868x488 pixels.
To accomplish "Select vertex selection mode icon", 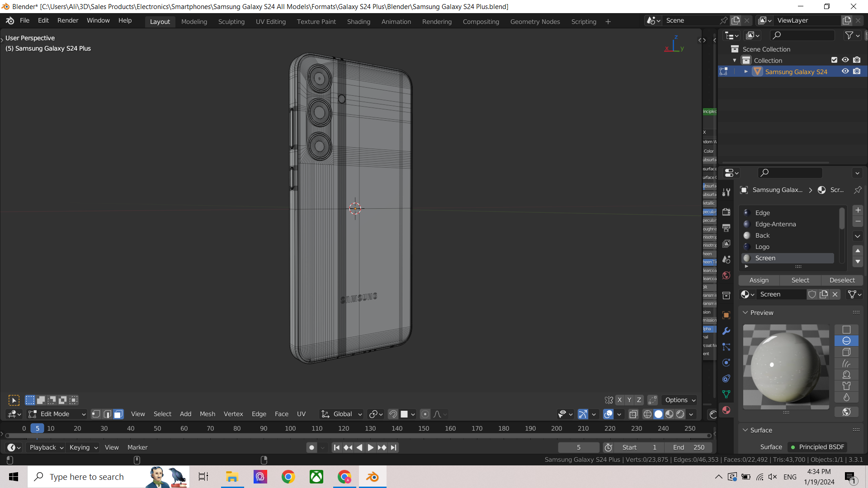I will 96,414.
